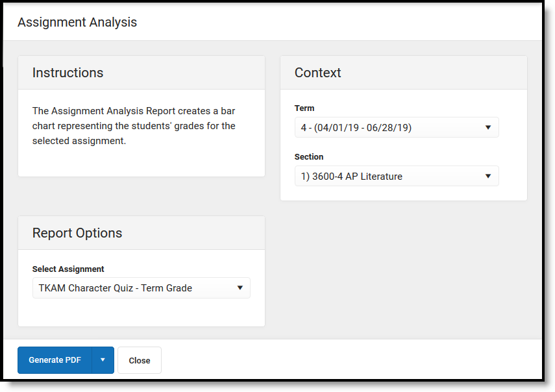This screenshot has width=555, height=392.
Task: Click the Section dropdown caret icon
Action: tap(488, 176)
